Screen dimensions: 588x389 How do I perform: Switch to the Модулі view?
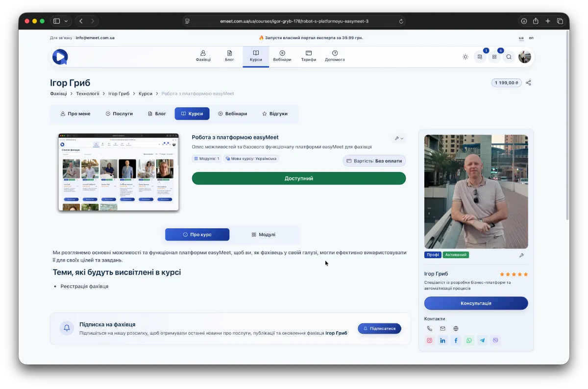tap(264, 235)
